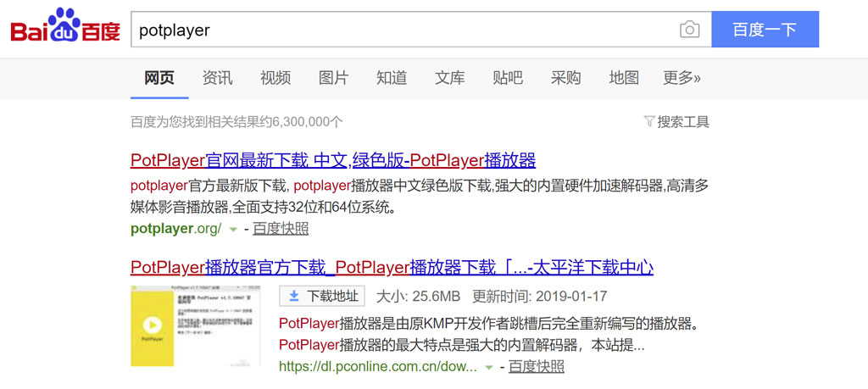The image size is (868, 389).
Task: Open camera image search icon
Action: tap(689, 30)
